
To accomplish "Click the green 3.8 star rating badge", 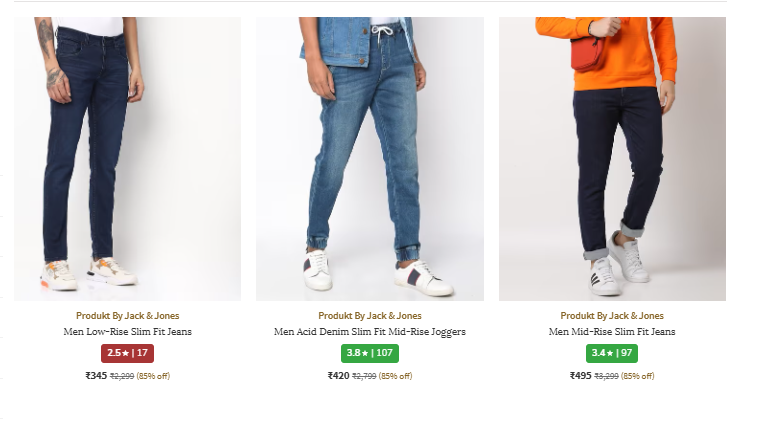I will tap(370, 353).
